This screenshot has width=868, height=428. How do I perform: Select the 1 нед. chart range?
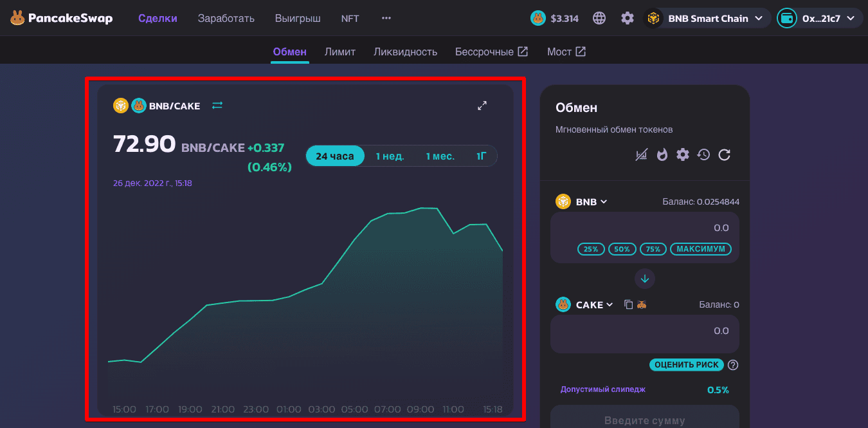point(390,156)
